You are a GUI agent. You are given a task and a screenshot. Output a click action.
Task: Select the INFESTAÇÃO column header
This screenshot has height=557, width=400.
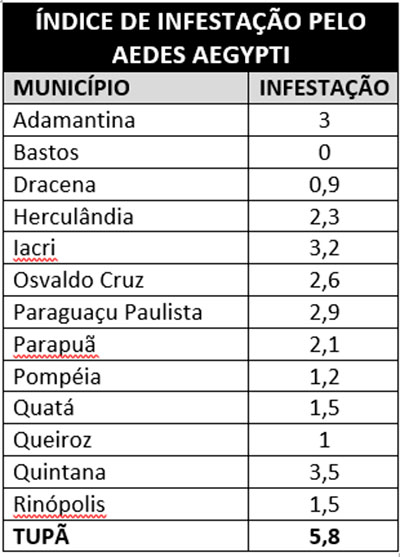[323, 88]
